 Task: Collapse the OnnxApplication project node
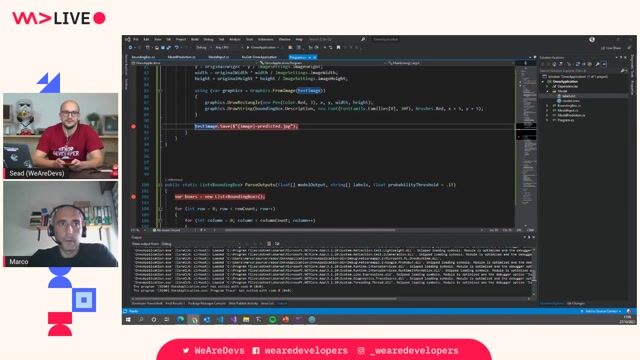pos(544,82)
